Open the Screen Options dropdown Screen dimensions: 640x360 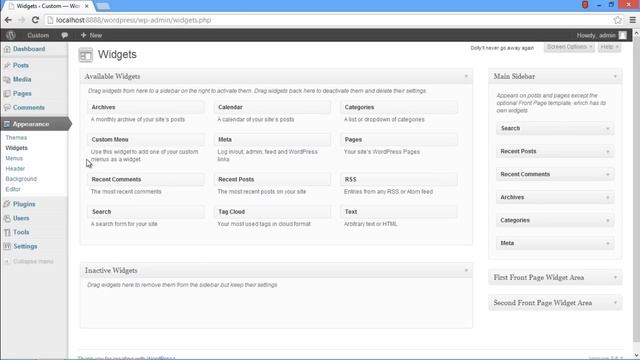click(569, 47)
